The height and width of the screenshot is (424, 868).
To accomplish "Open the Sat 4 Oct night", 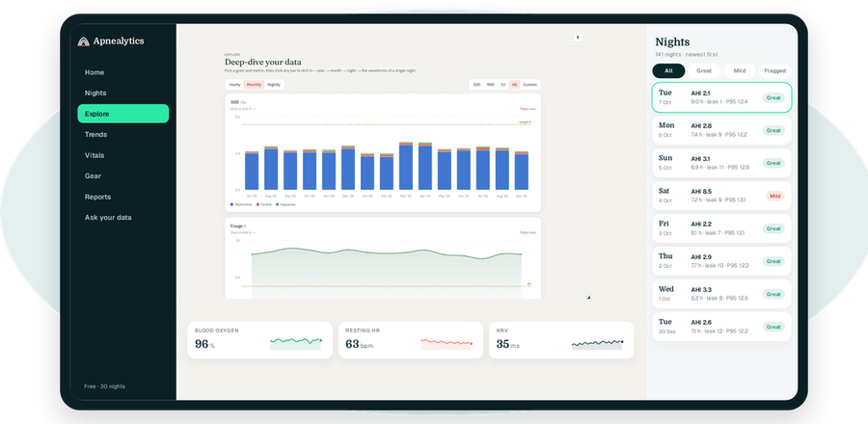I will 721,196.
